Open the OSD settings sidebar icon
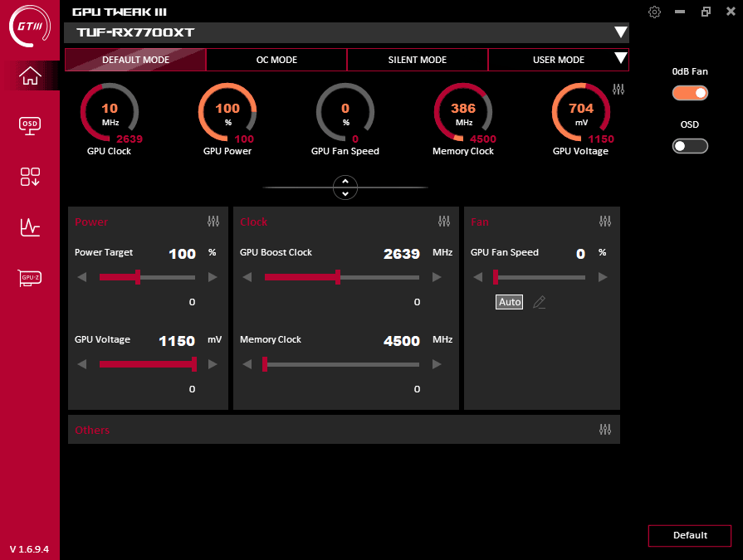Viewport: 743px width, 560px height. click(30, 126)
